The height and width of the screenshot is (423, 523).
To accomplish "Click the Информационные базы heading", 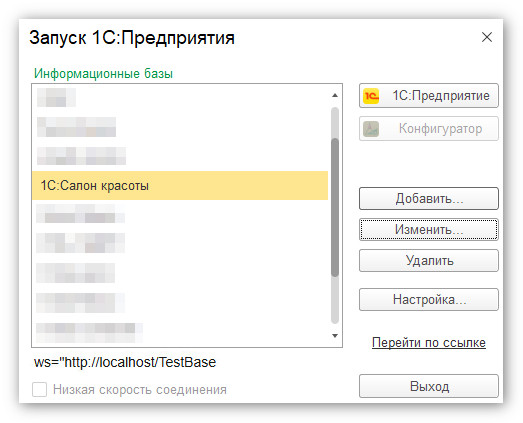I will [x=103, y=73].
